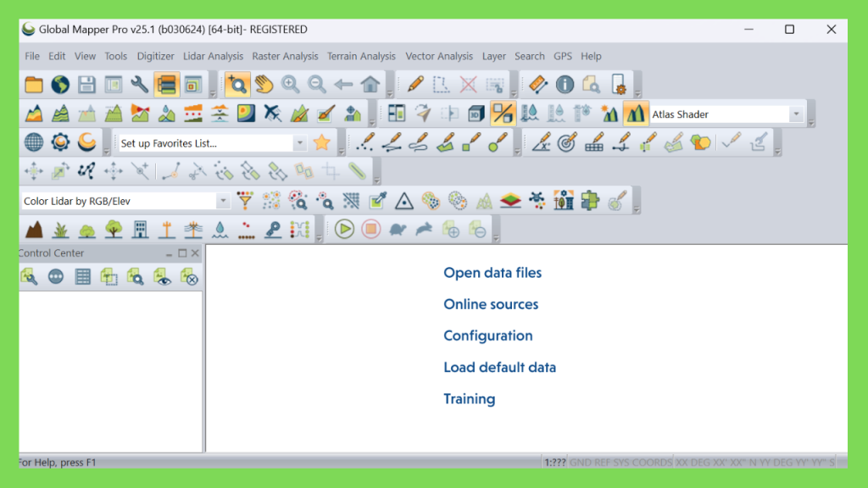The height and width of the screenshot is (488, 868).
Task: Open the Layer menu
Action: (x=494, y=56)
